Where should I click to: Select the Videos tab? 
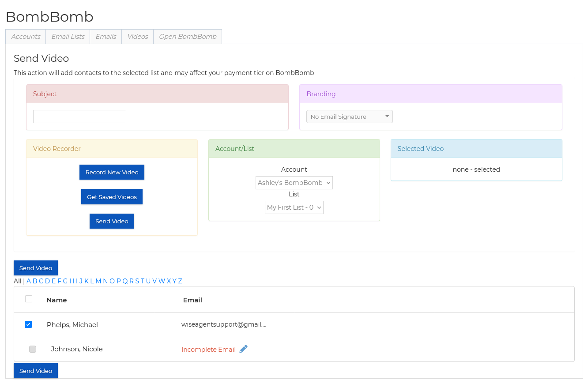coord(138,37)
